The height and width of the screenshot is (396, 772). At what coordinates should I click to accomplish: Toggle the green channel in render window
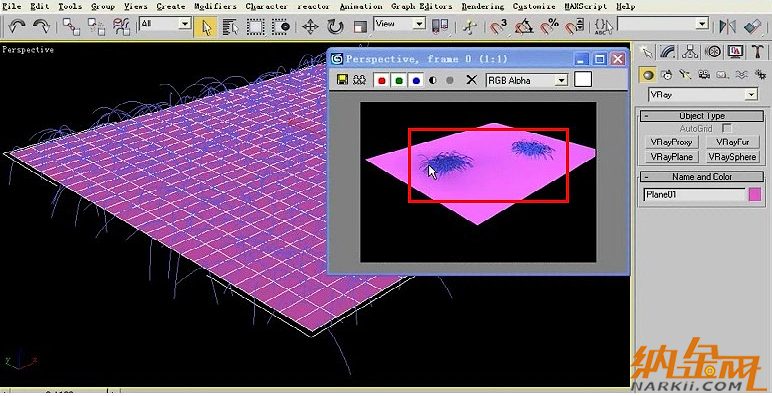click(399, 80)
